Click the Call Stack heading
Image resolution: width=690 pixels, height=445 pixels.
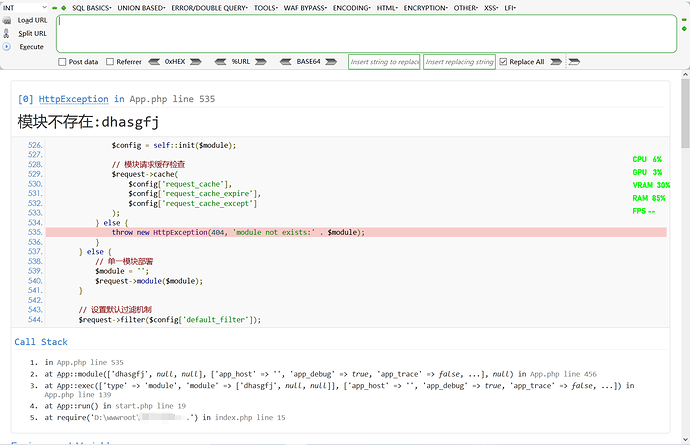point(41,342)
